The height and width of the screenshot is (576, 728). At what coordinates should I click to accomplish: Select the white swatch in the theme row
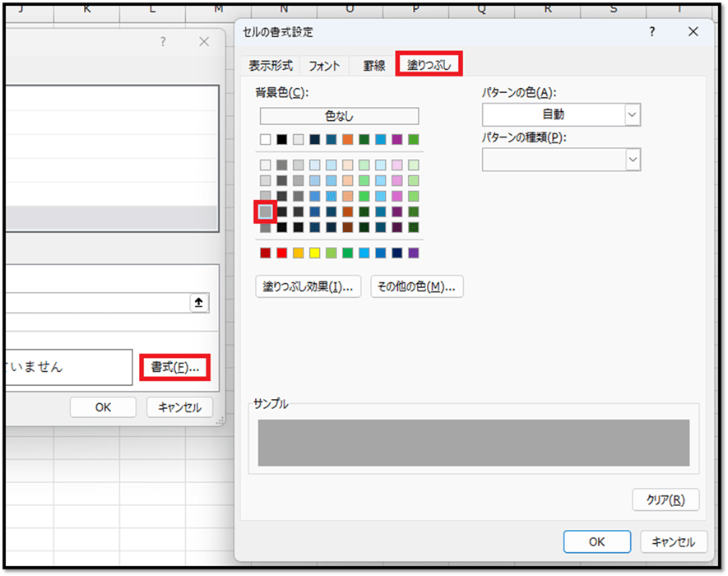(x=265, y=140)
